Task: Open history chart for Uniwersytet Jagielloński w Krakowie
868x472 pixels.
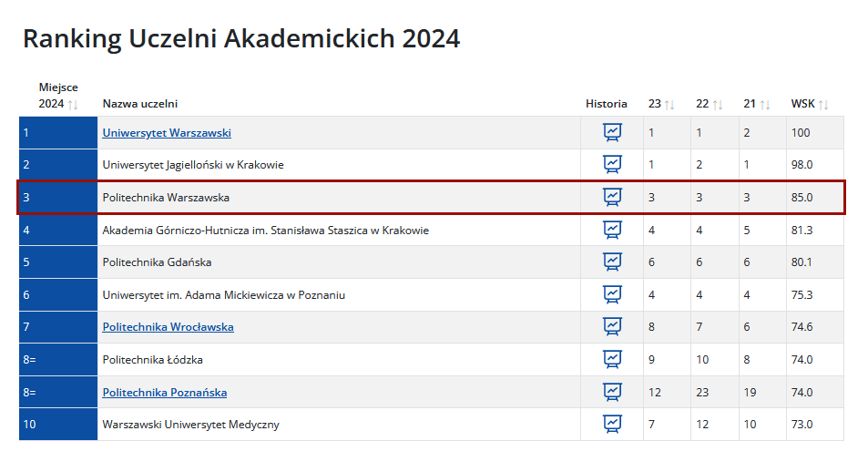Action: (x=612, y=165)
